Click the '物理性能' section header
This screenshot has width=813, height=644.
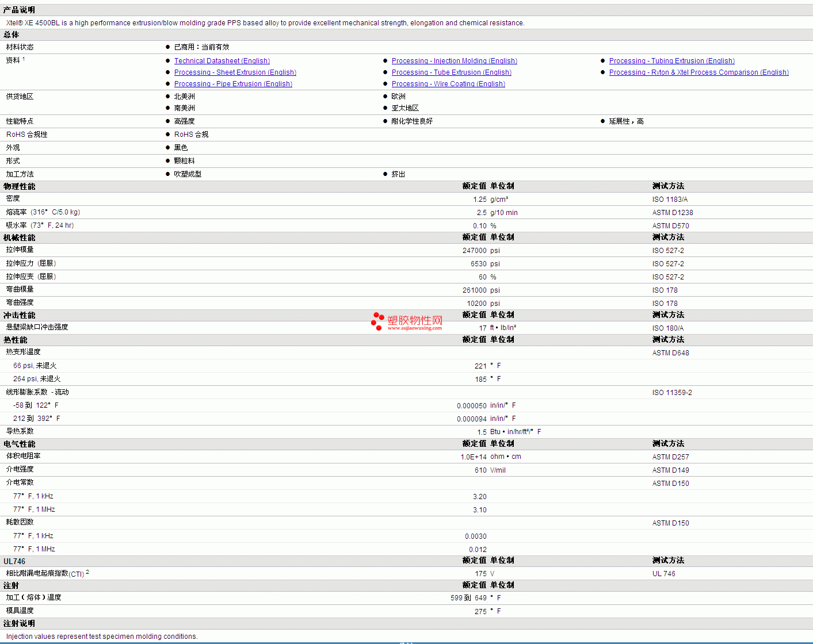(19, 187)
